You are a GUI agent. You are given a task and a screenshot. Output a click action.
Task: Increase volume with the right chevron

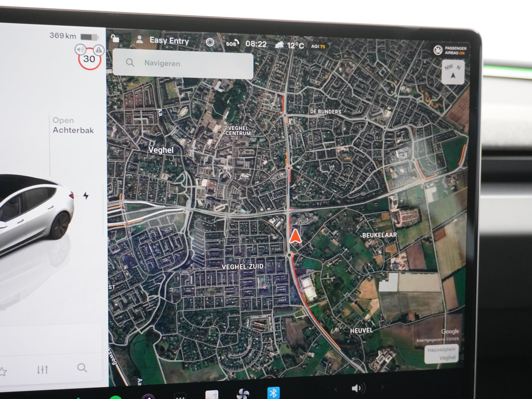(x=382, y=387)
